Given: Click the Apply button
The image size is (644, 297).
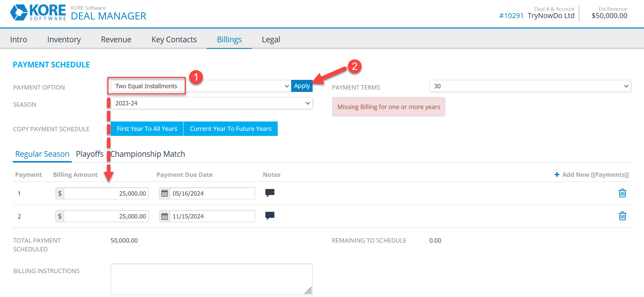Looking at the screenshot, I should pyautogui.click(x=302, y=86).
